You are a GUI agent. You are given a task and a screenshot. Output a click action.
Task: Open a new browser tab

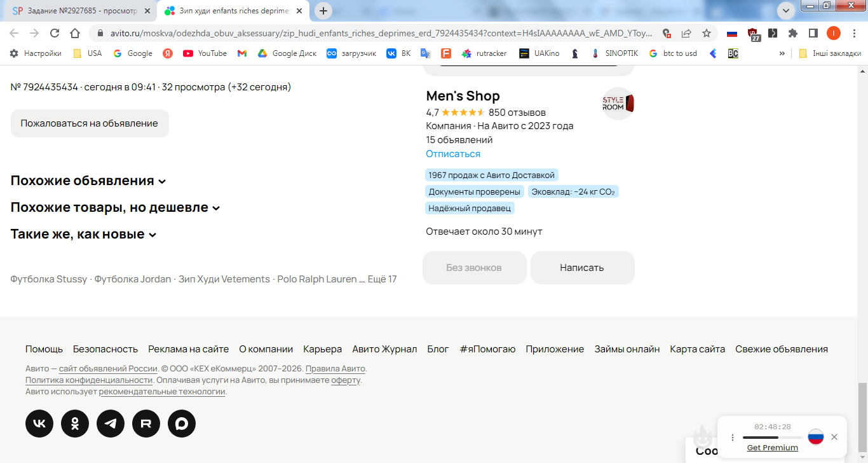[323, 11]
